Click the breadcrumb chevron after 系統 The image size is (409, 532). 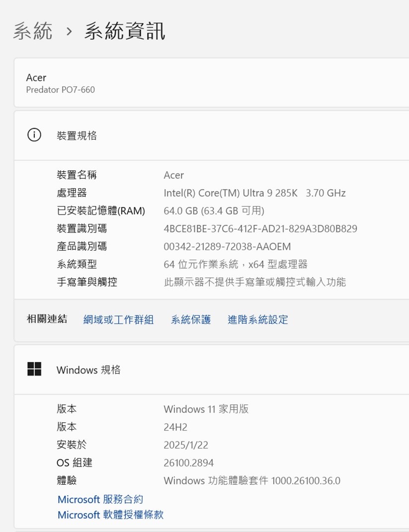69,32
